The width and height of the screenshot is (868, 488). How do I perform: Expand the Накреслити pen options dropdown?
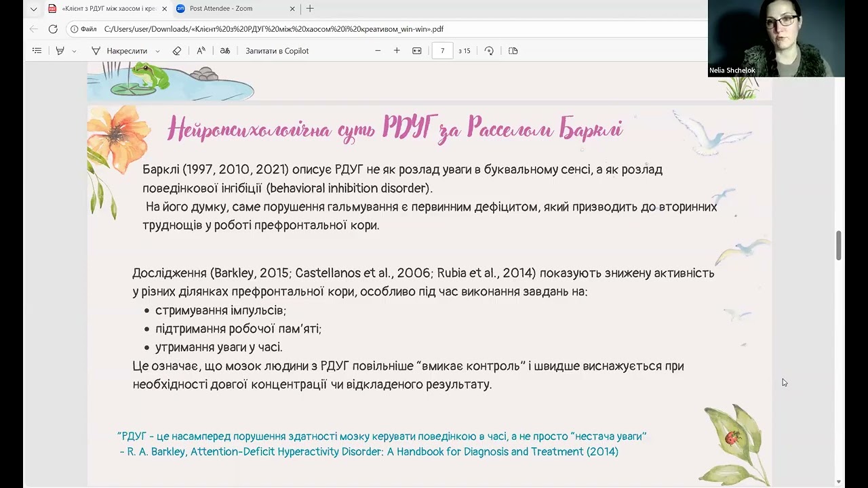pos(157,51)
